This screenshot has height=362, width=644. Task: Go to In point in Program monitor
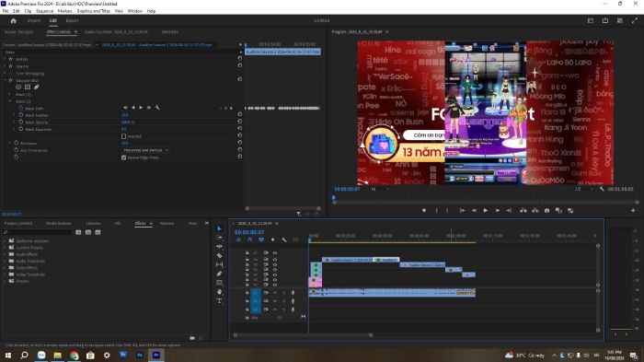[462, 211]
